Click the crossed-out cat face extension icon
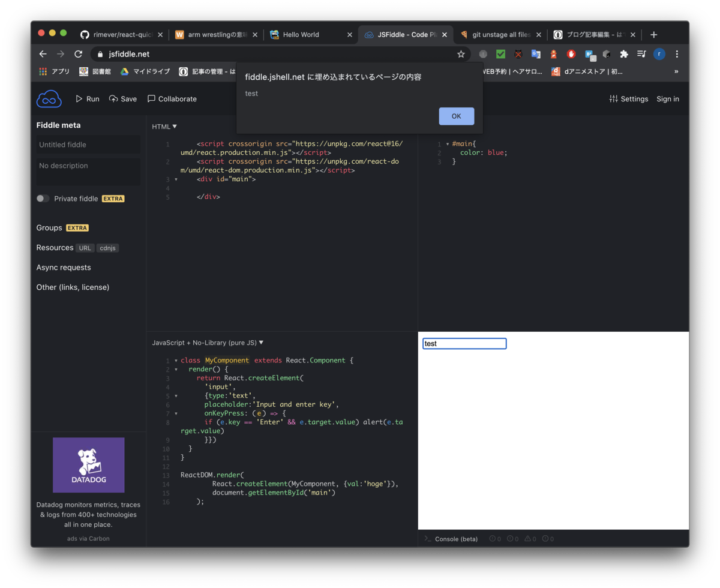This screenshot has width=720, height=588. [518, 54]
